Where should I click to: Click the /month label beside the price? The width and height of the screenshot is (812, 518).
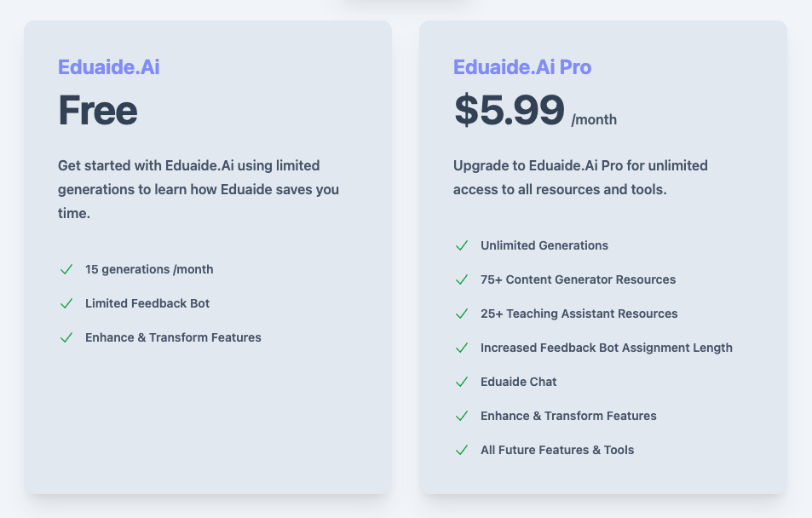(x=594, y=120)
